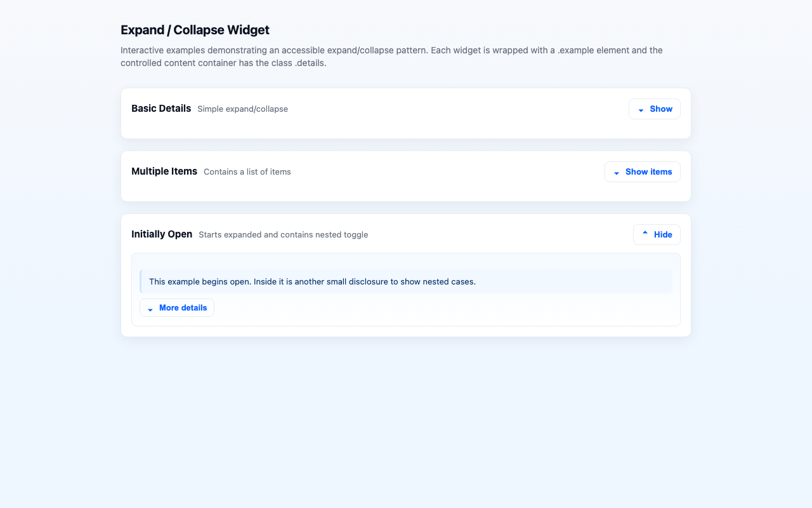Screen dimensions: 812x508
Task: Click the Basic Details heading
Action: tap(161, 109)
